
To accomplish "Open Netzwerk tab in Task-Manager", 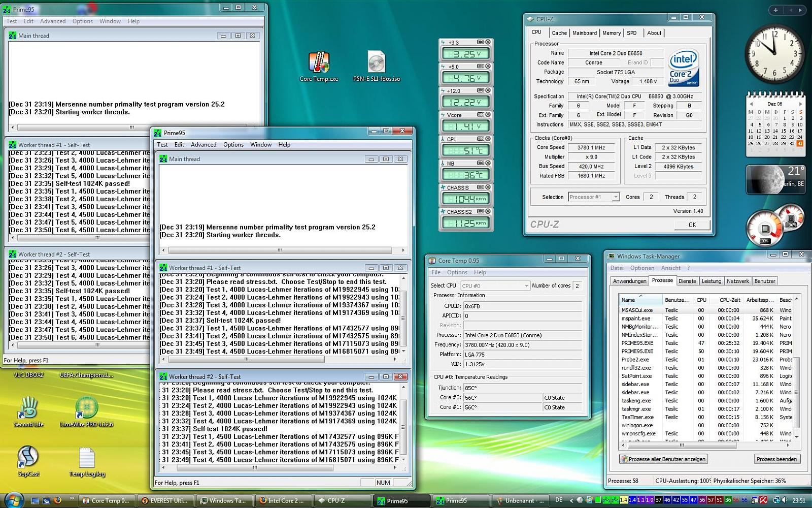I will (737, 281).
